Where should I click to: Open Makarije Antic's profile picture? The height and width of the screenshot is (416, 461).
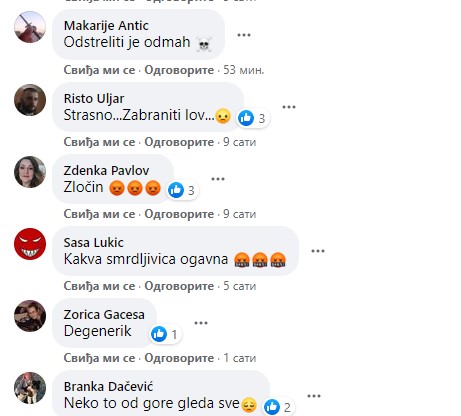(30, 27)
